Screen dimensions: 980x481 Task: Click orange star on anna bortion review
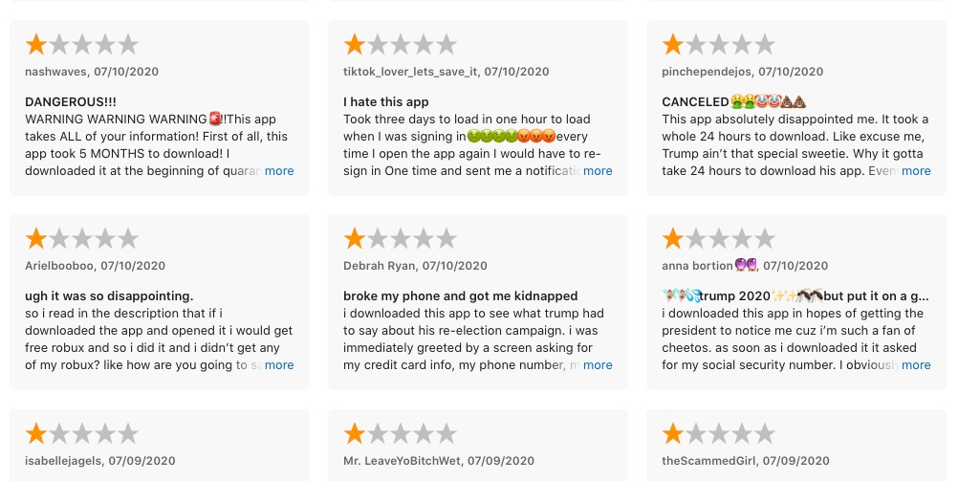(x=673, y=238)
